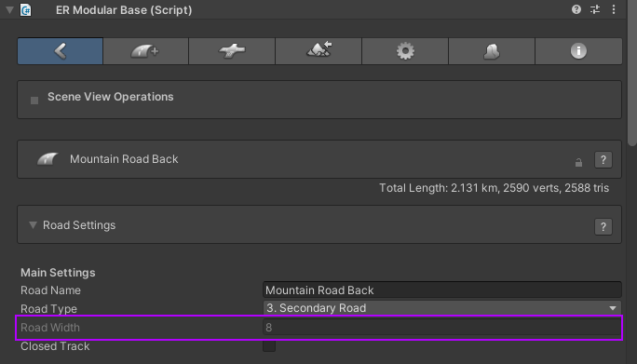The width and height of the screenshot is (637, 364).
Task: Select the back arrow toolbar tab
Action: click(x=61, y=51)
